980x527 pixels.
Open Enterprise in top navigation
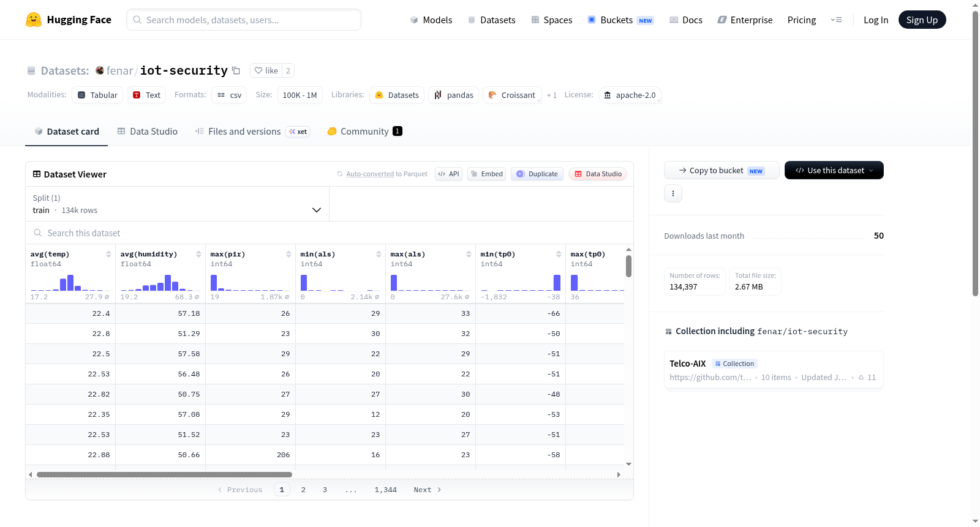(x=745, y=20)
